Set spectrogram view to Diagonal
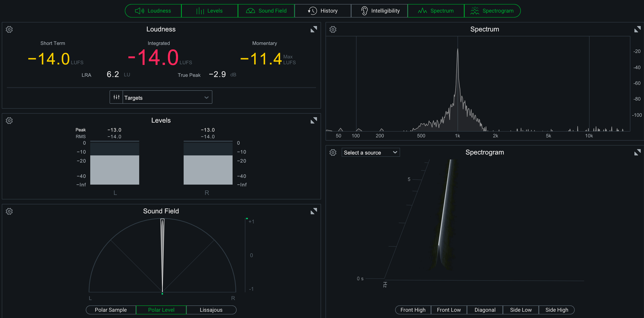This screenshot has width=644, height=318. coord(485,310)
